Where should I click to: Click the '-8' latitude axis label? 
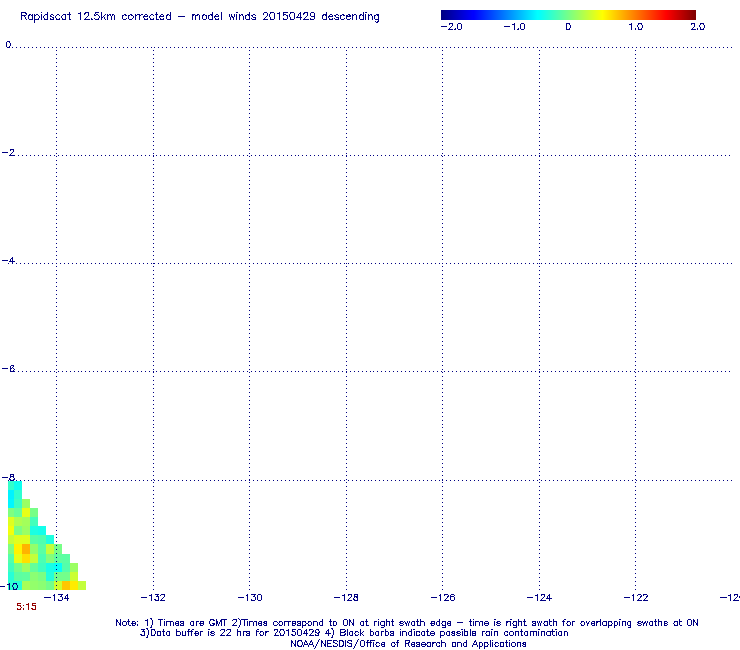pos(8,477)
